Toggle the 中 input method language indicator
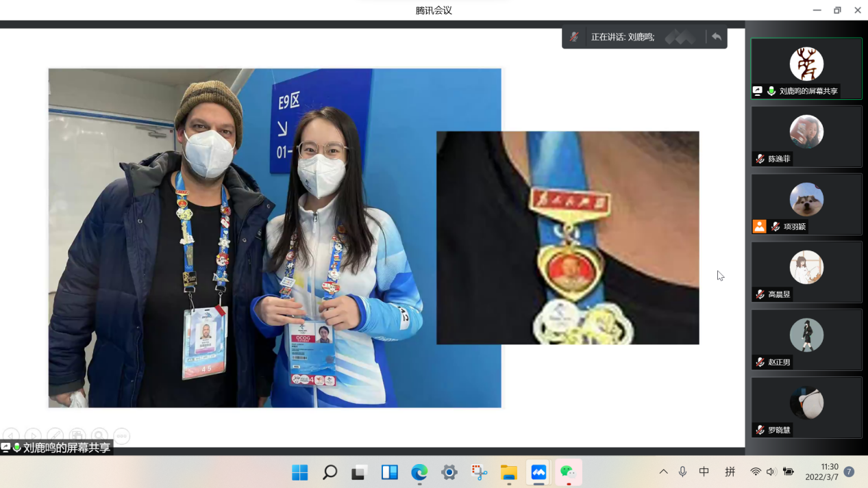Viewport: 868px width, 488px height. pyautogui.click(x=704, y=472)
